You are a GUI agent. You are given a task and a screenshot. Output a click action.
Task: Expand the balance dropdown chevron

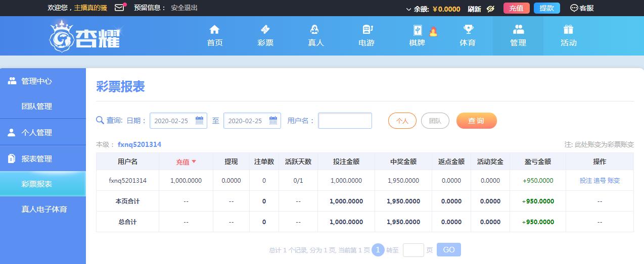tap(408, 9)
